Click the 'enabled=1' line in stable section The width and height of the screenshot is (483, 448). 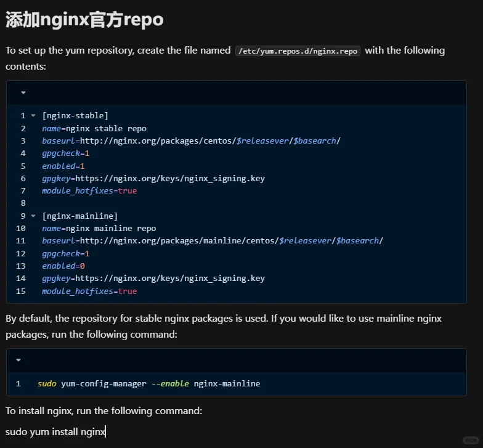coord(63,166)
